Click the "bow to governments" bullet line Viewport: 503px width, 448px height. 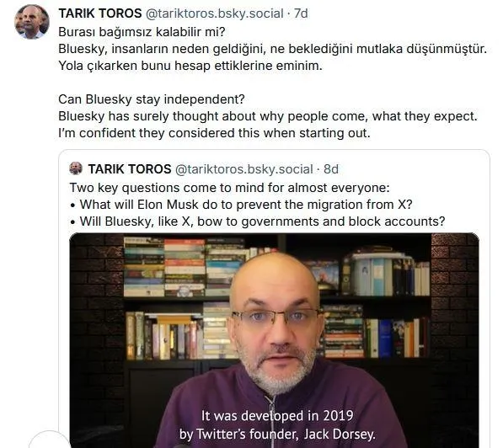pos(257,221)
